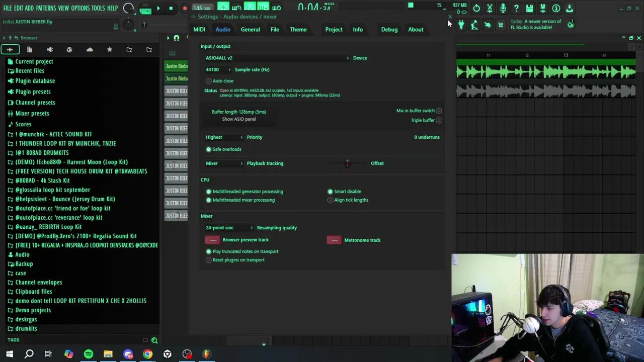This screenshot has height=362, width=644.
Task: Open the Browser preview track selector
Action: (x=212, y=240)
